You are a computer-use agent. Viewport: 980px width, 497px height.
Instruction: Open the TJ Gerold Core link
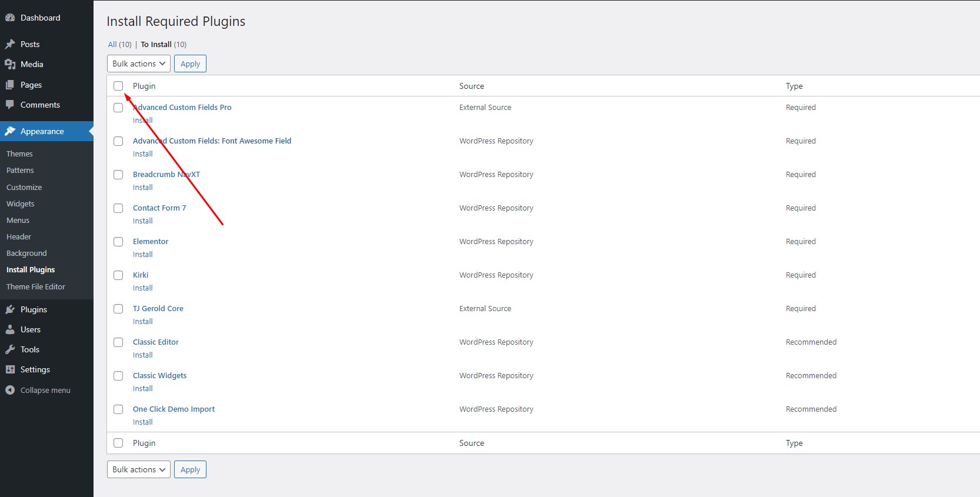pyautogui.click(x=158, y=308)
